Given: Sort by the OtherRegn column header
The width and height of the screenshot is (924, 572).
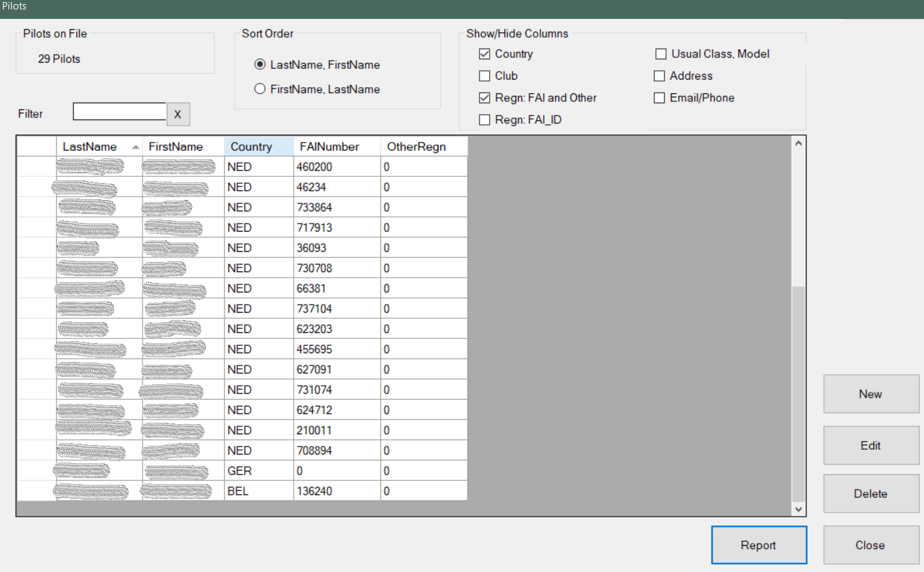Looking at the screenshot, I should [423, 147].
